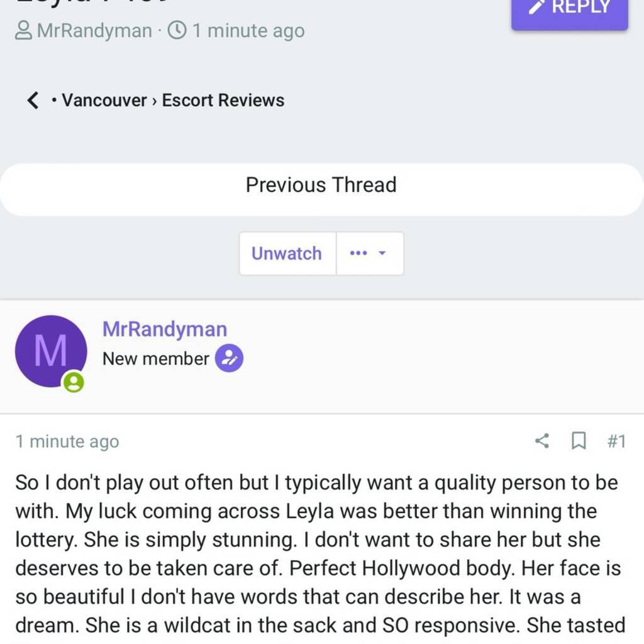Go back using the left chevron arrow

click(33, 100)
